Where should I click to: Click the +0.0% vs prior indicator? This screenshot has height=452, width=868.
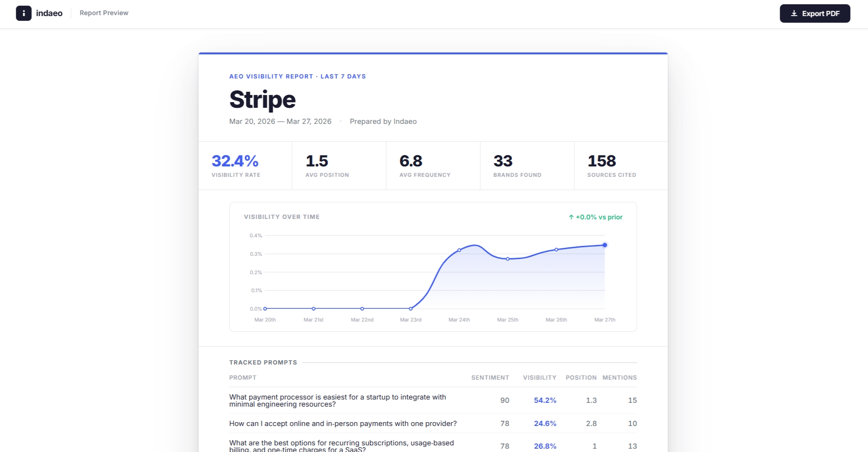(x=595, y=217)
